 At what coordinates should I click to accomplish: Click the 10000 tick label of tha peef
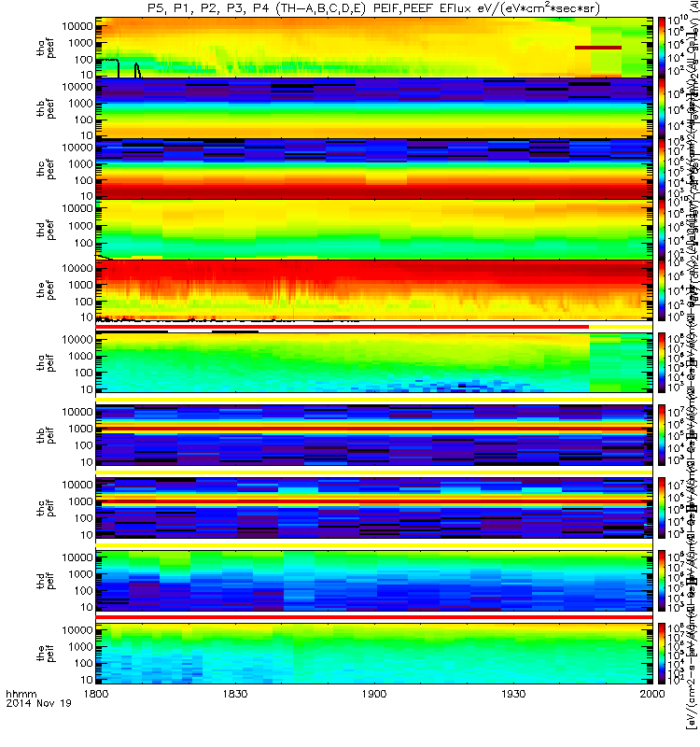point(77,26)
